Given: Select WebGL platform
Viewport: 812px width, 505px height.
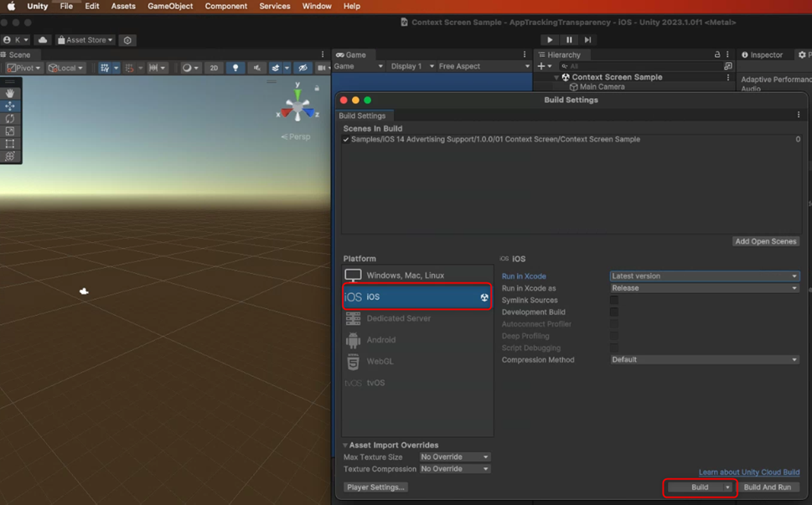Looking at the screenshot, I should click(417, 361).
